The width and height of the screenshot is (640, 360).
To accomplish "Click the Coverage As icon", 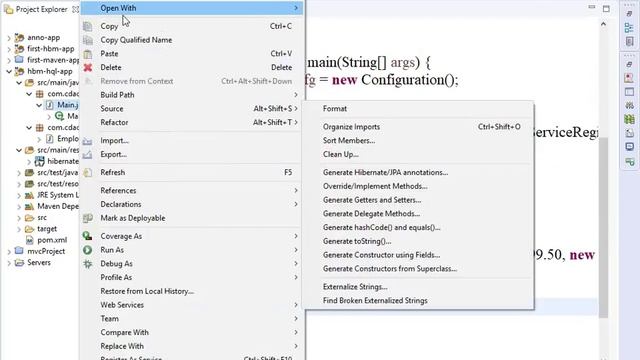I will pyautogui.click(x=87, y=236).
